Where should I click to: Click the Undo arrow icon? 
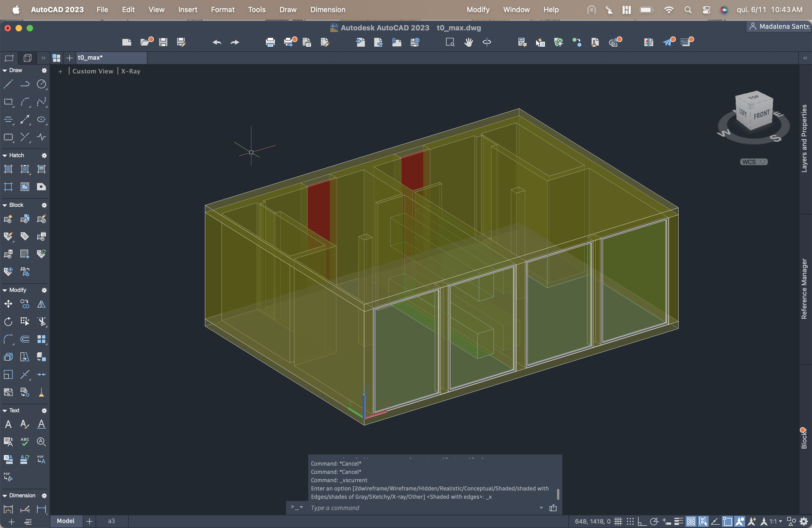pyautogui.click(x=217, y=42)
